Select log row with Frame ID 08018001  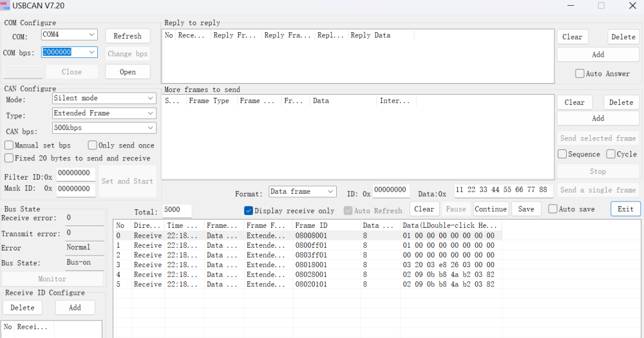pos(307,265)
